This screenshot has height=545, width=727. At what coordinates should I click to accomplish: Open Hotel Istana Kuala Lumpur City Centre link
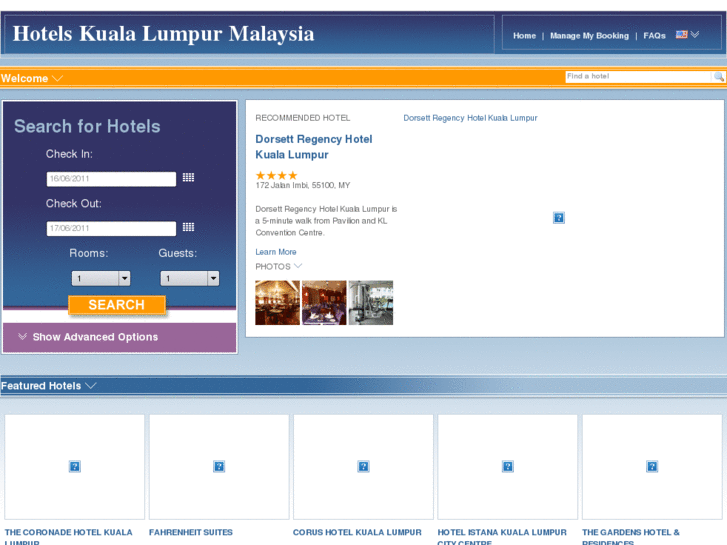[x=502, y=537]
